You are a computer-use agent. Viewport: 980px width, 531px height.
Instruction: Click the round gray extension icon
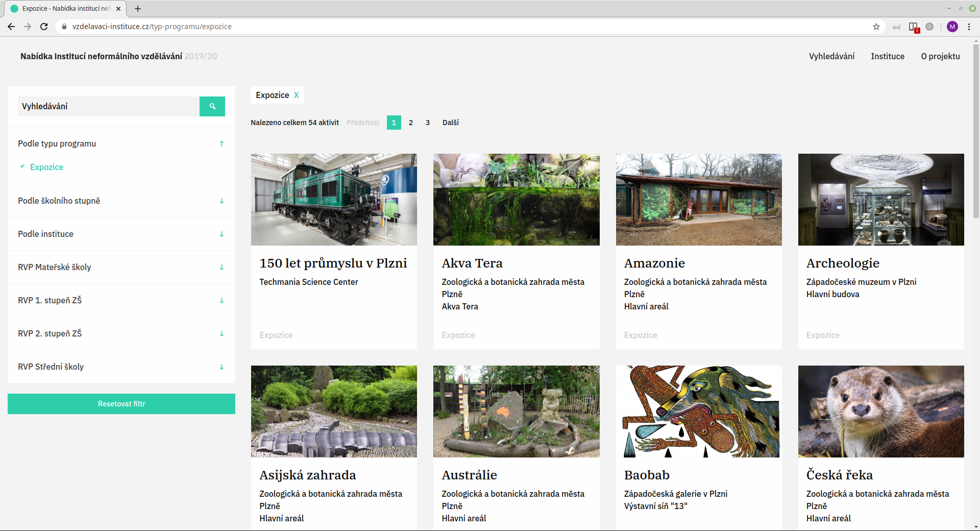coord(929,27)
